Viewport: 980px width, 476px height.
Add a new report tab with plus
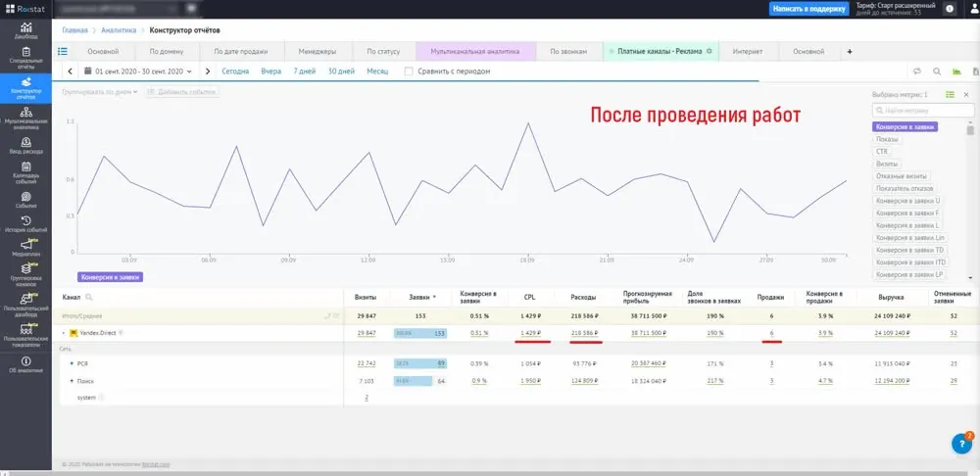850,52
